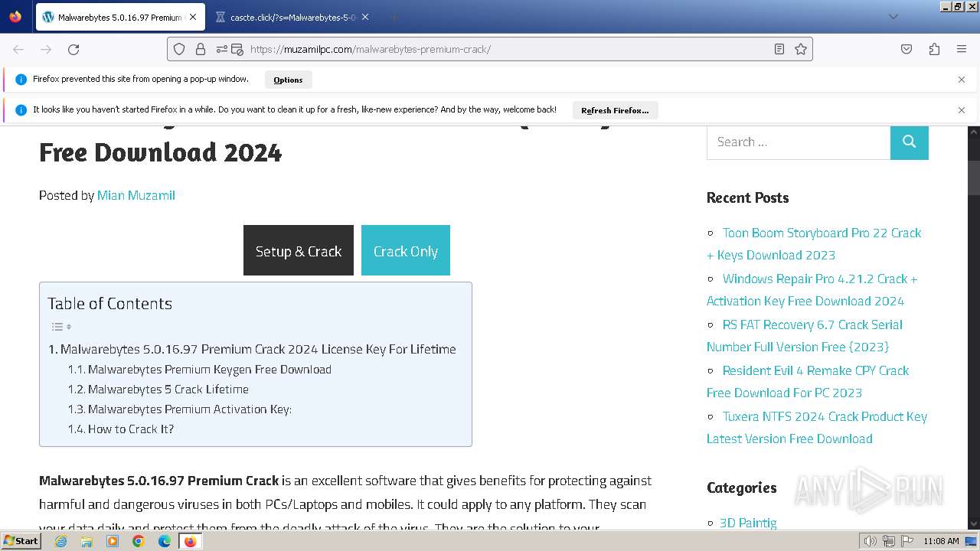Switch to the cascte.click tab
980x551 pixels.
pos(292,17)
